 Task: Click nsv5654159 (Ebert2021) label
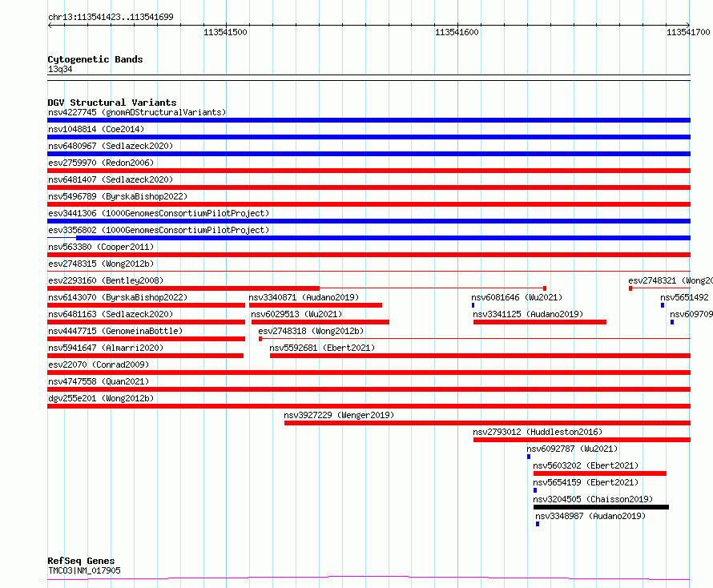(586, 482)
